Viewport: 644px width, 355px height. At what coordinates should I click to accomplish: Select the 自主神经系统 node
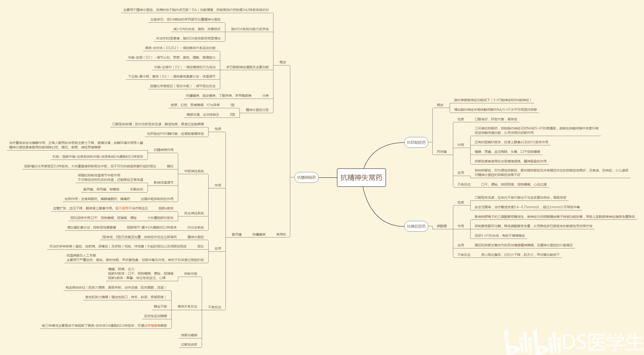point(194,213)
